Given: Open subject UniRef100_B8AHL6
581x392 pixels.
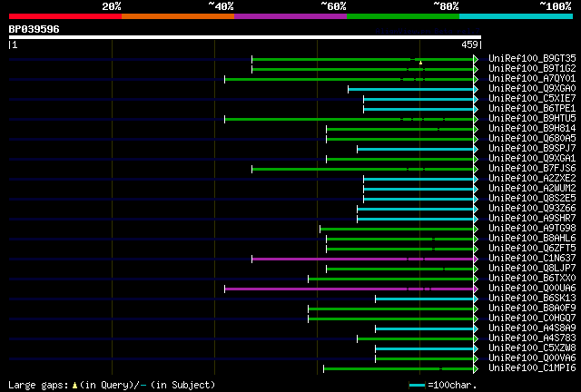Looking at the screenshot, I should [532, 239].
